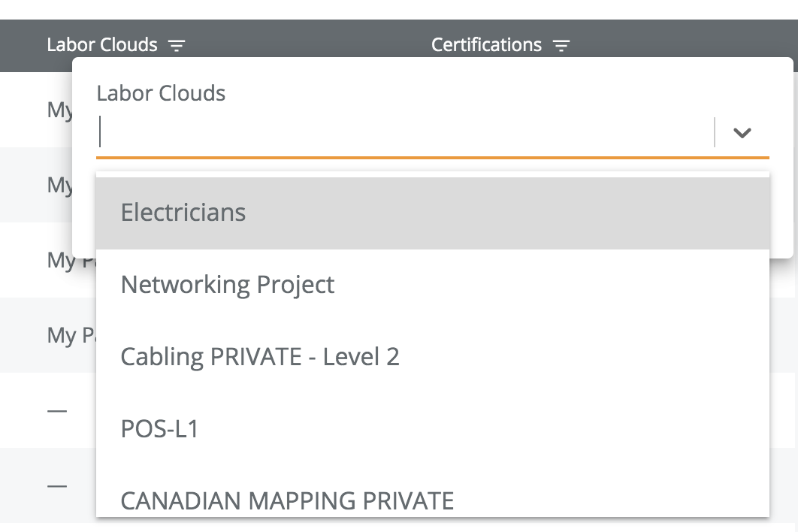Click the Labor Clouds column filter icon
Screen dimensions: 798x532
pyautogui.click(x=176, y=46)
